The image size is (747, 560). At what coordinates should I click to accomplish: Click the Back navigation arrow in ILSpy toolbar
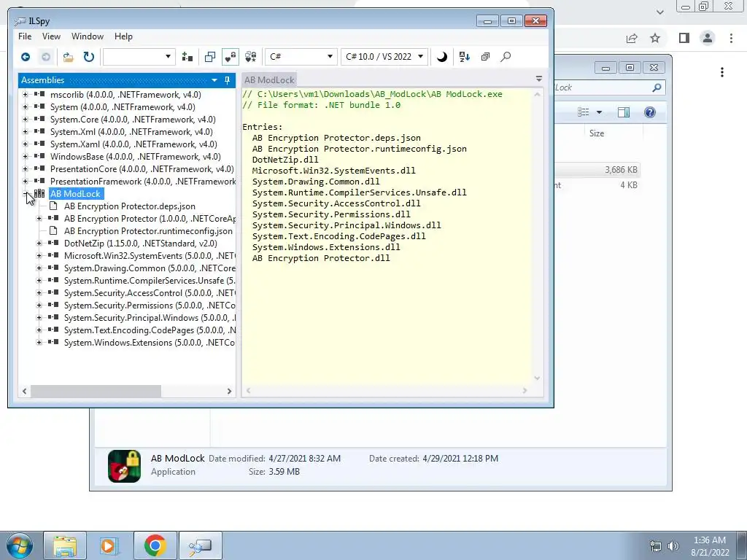(x=26, y=57)
